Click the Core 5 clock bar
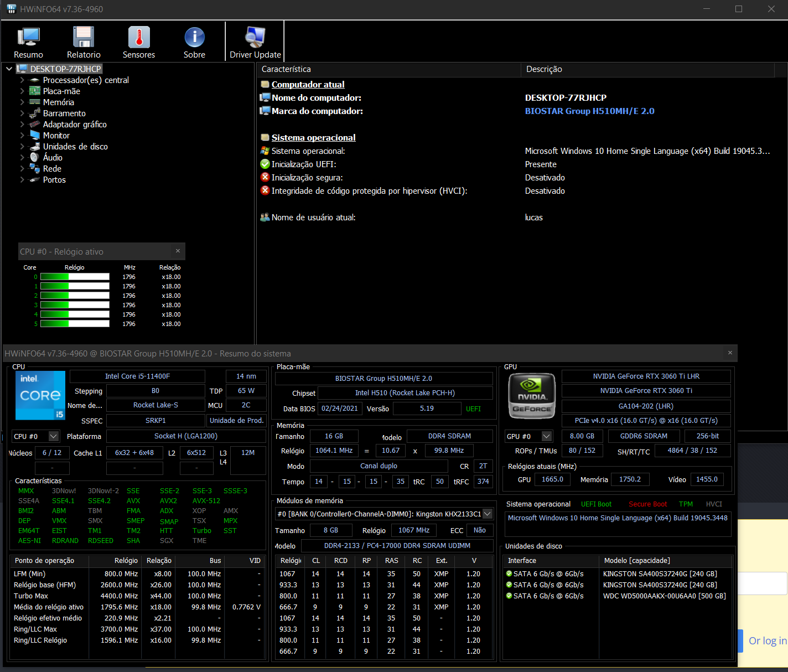The height and width of the screenshot is (672, 788). (x=75, y=324)
